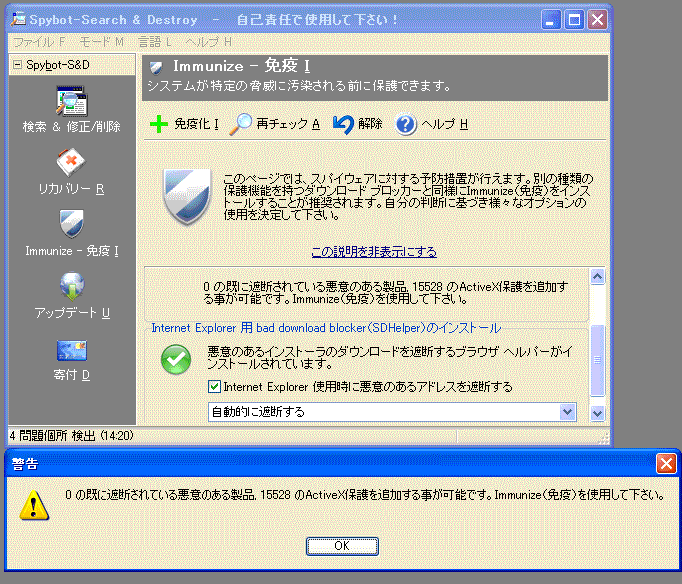Open the 言語 L menu
This screenshot has width=682, height=584.
(x=155, y=42)
